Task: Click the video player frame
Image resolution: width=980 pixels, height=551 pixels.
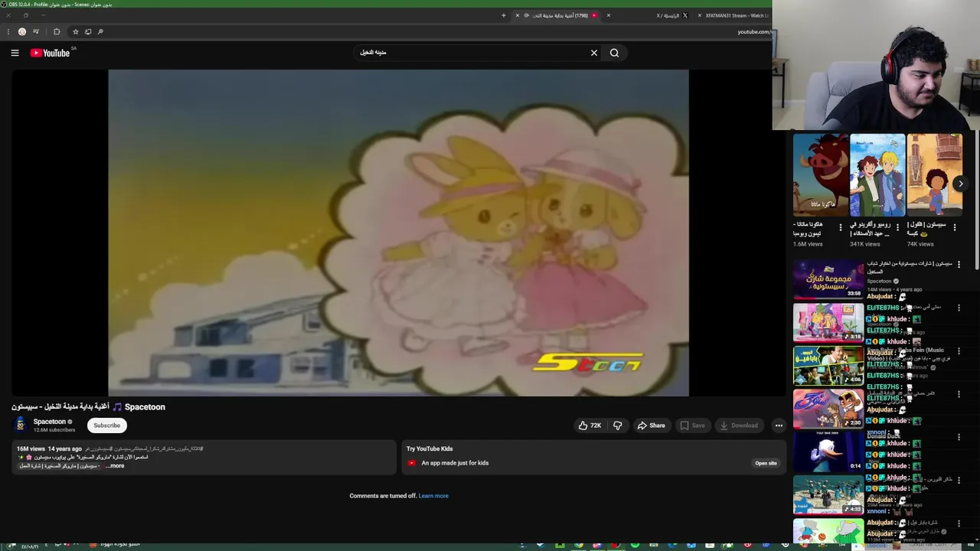Action: (398, 233)
